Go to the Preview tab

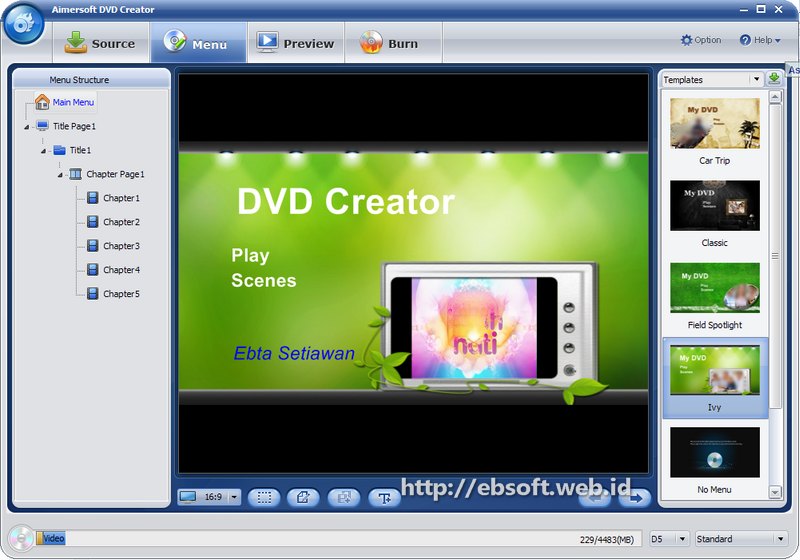coord(296,43)
